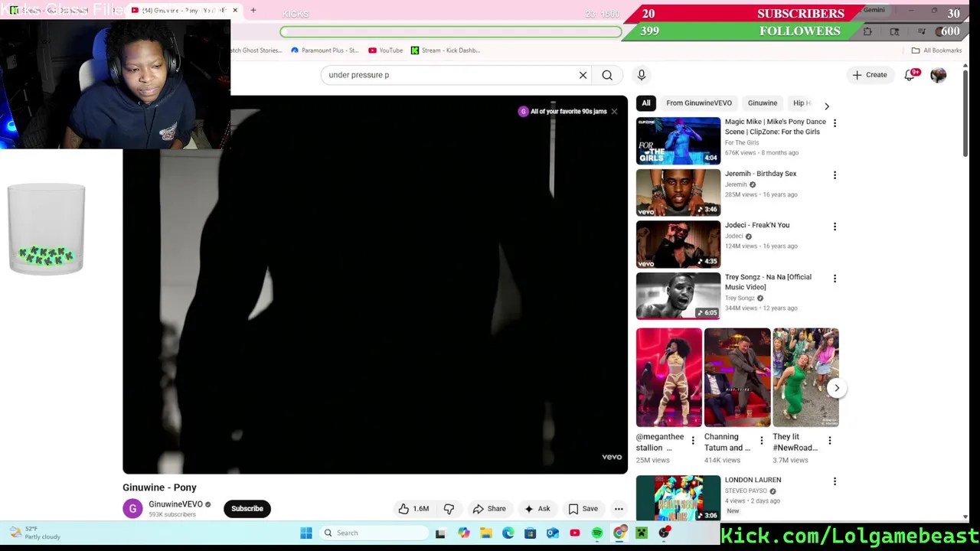
Task: Open options for LONDON LAUREN video
Action: (835, 481)
